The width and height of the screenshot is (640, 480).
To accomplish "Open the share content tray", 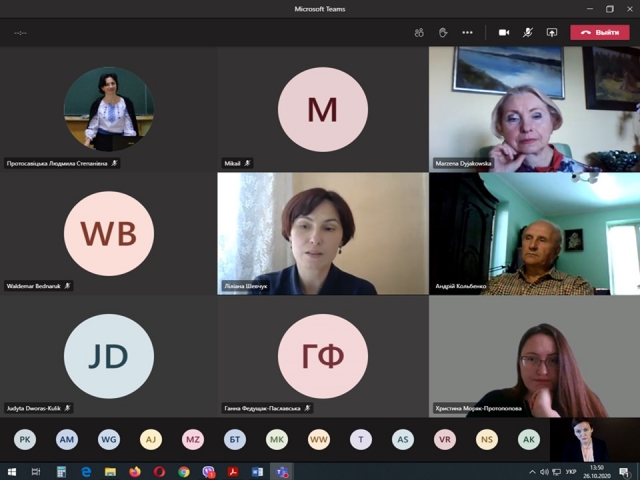I will pyautogui.click(x=552, y=33).
